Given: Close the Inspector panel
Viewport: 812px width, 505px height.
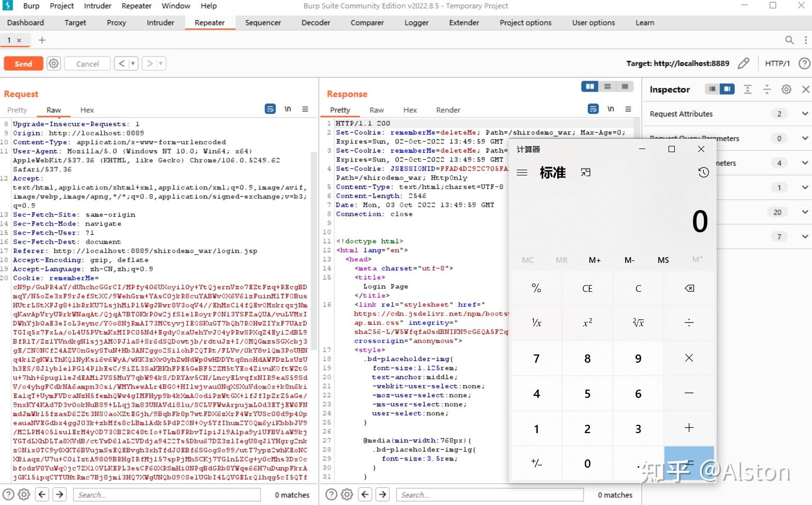Looking at the screenshot, I should coord(805,89).
